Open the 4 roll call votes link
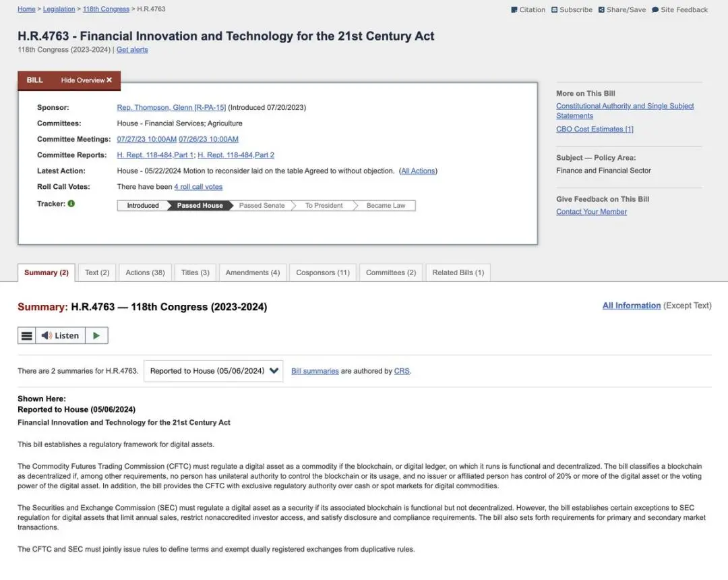This screenshot has width=728, height=580. 198,187
